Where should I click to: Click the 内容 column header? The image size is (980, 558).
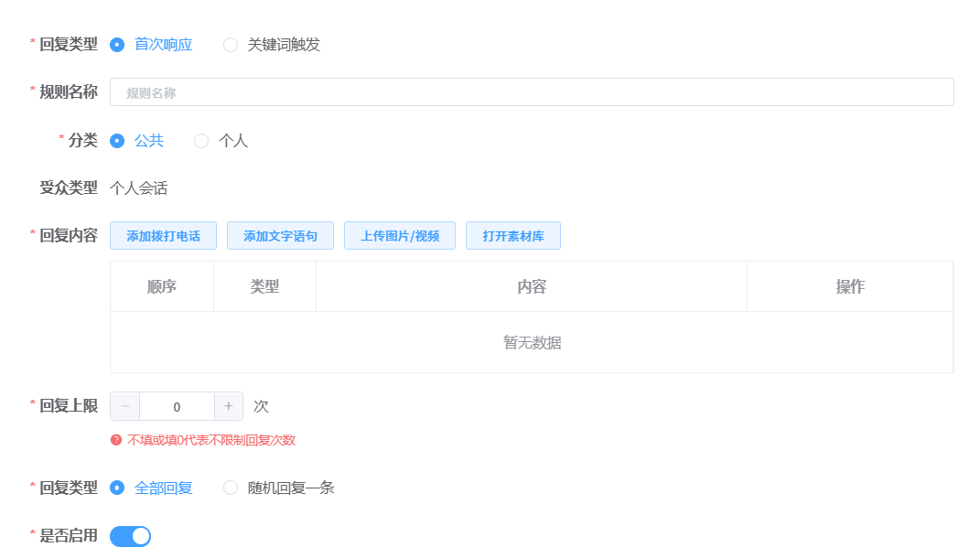pos(532,287)
